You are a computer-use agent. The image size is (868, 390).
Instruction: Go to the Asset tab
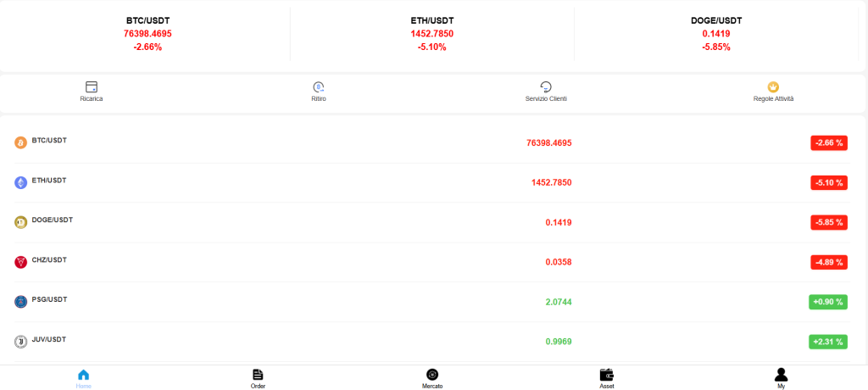(x=607, y=378)
